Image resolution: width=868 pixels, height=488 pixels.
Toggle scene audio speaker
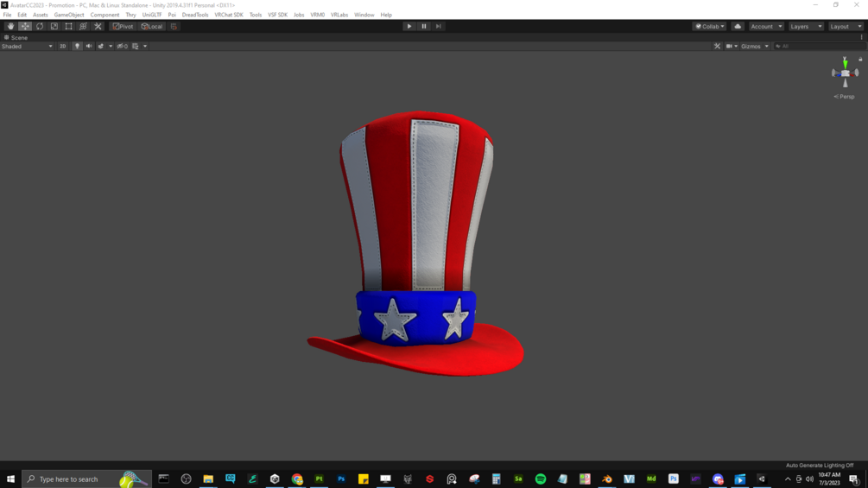(89, 47)
